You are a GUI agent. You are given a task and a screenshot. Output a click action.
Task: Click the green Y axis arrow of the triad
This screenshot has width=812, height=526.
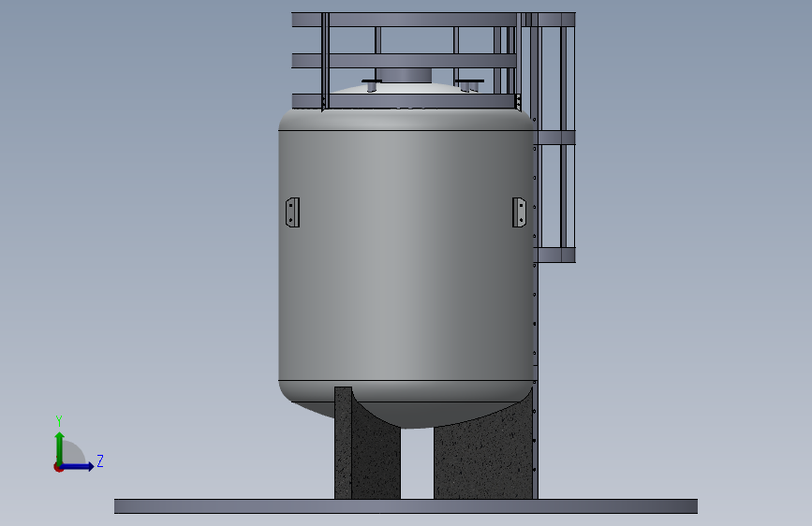point(60,447)
